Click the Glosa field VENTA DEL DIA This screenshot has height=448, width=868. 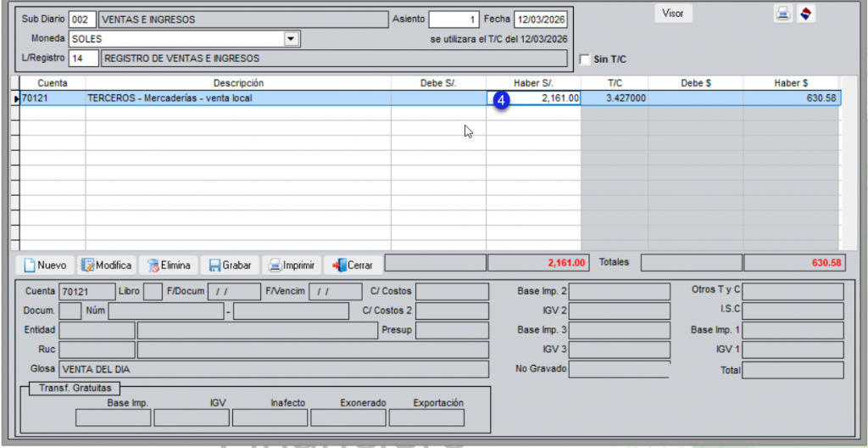click(274, 369)
